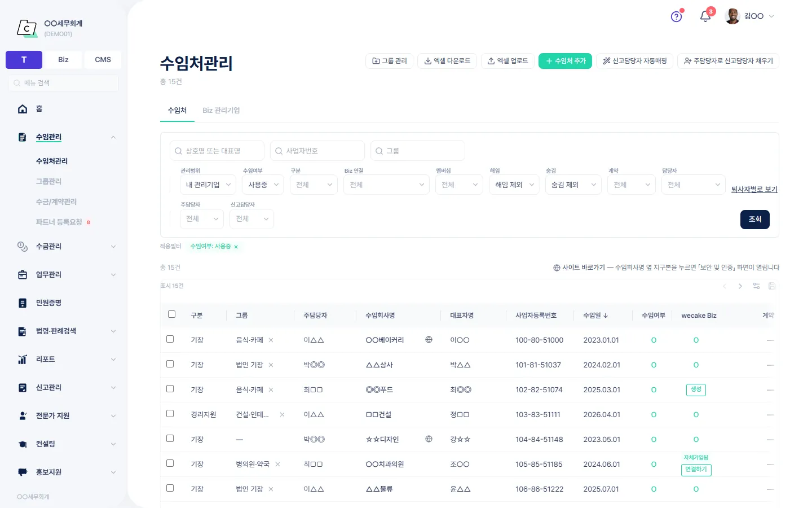
Task: Remove the 수임여부: 사용중 filter chip
Action: click(x=236, y=247)
